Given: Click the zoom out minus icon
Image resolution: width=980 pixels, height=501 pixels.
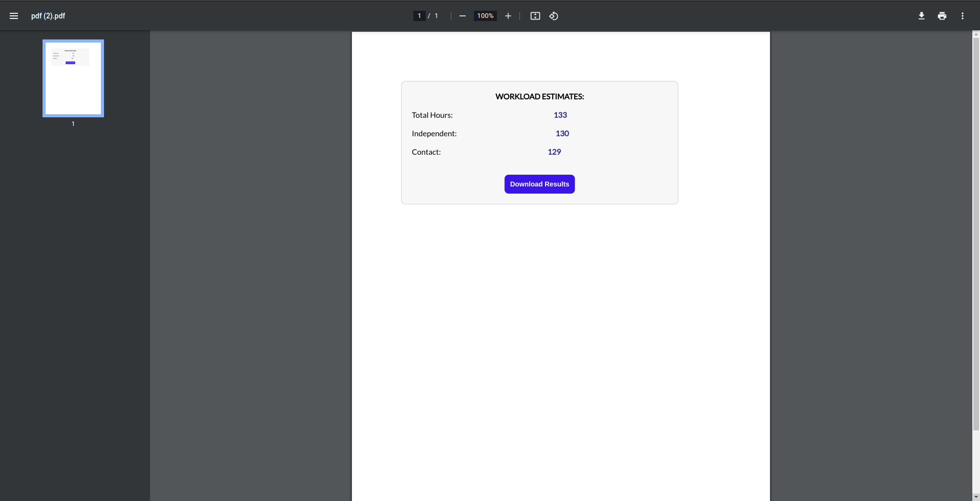Looking at the screenshot, I should point(462,16).
